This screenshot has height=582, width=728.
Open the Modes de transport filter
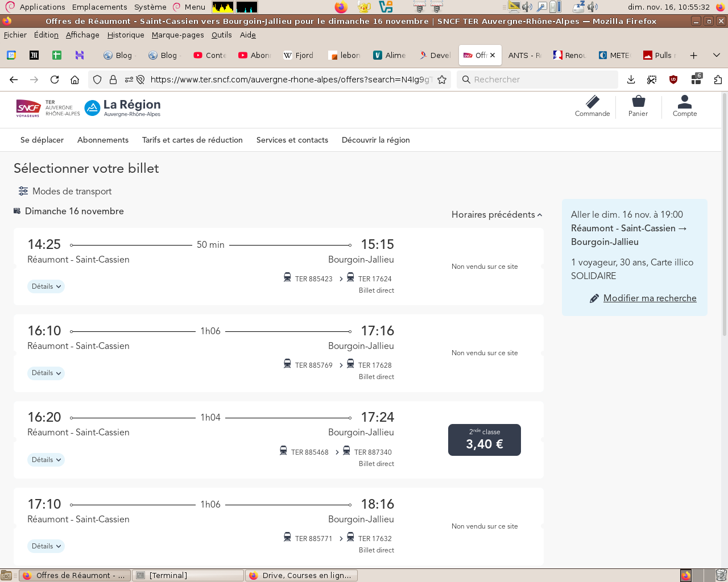[65, 192]
